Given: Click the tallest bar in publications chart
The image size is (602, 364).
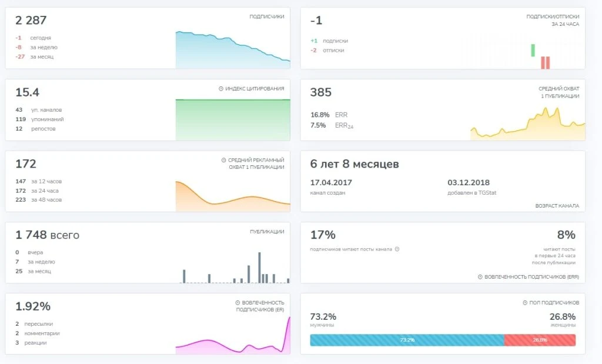Looking at the screenshot, I should [x=259, y=268].
